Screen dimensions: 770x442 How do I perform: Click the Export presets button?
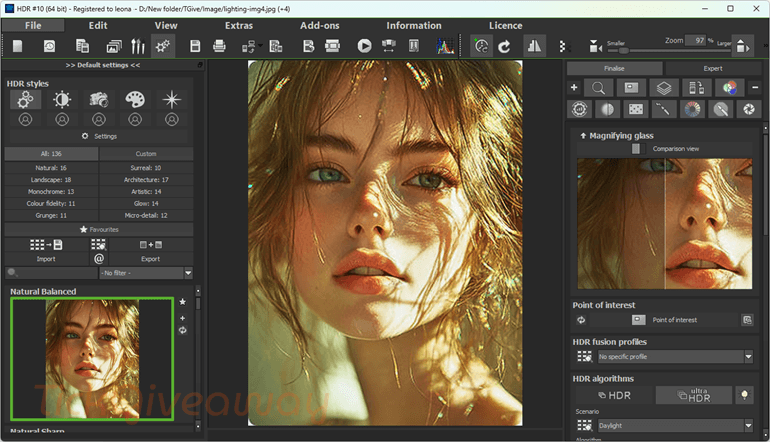coord(151,251)
